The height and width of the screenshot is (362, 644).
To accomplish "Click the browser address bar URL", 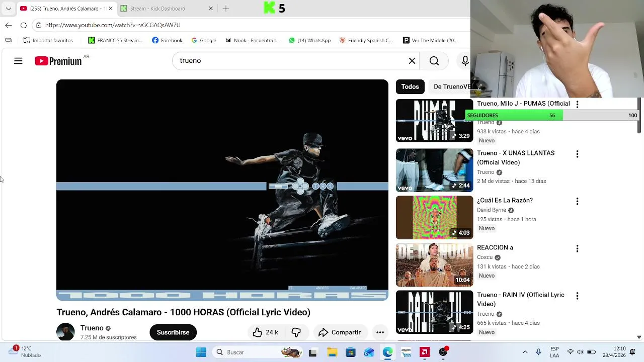I will click(113, 25).
